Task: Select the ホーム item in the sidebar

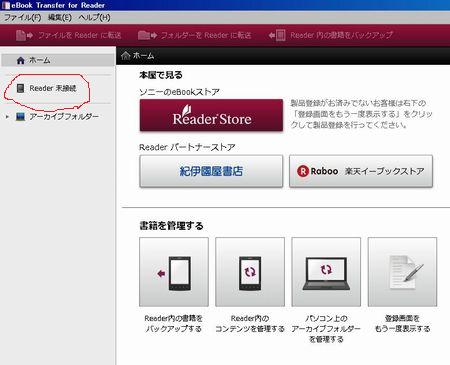Action: (58, 60)
